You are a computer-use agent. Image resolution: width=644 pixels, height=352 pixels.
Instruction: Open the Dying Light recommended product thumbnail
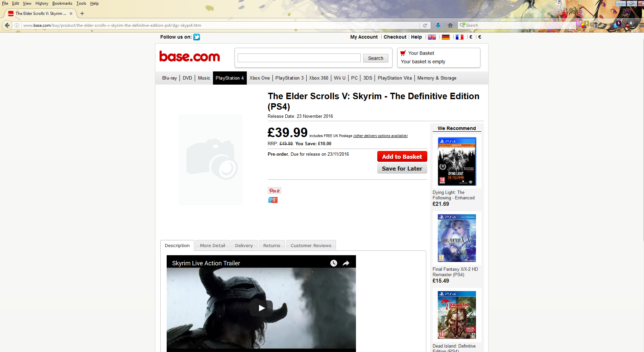coord(457,161)
